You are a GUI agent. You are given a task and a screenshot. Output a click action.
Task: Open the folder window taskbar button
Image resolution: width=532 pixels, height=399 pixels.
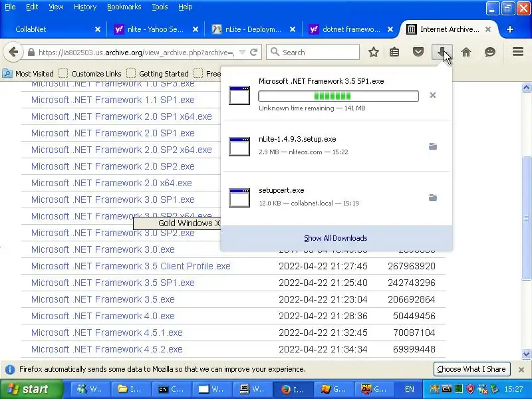[132, 389]
